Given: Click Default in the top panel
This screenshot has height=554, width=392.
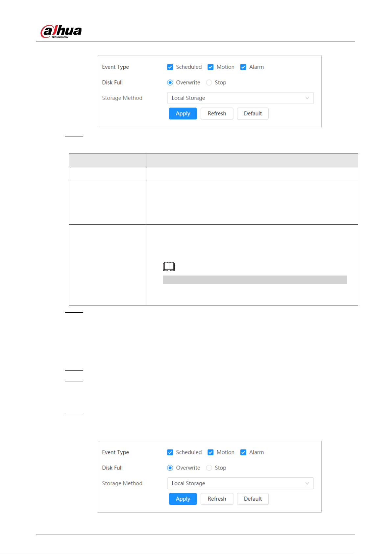Looking at the screenshot, I should pos(253,113).
